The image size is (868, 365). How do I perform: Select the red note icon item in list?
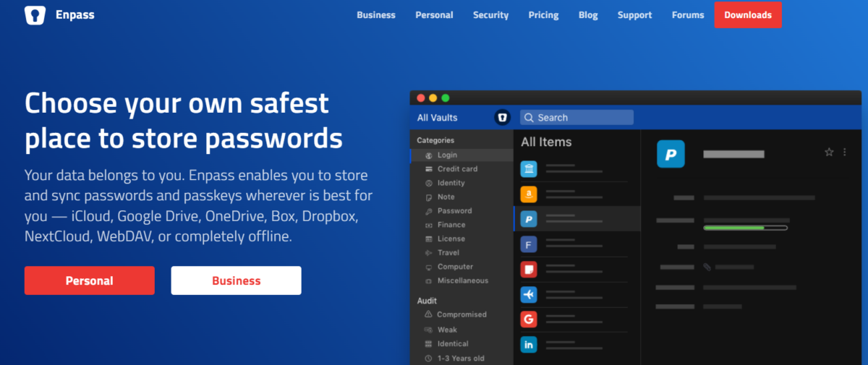click(576, 270)
